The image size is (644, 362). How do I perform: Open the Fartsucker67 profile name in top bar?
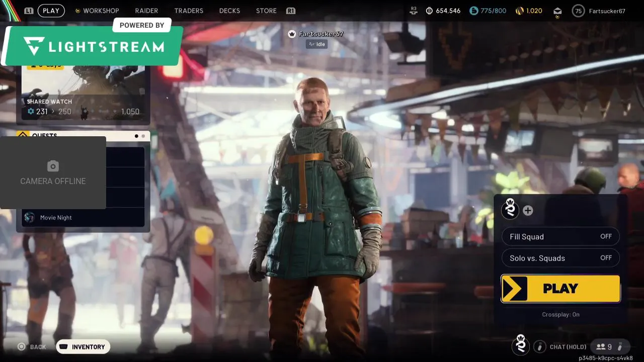607,11
